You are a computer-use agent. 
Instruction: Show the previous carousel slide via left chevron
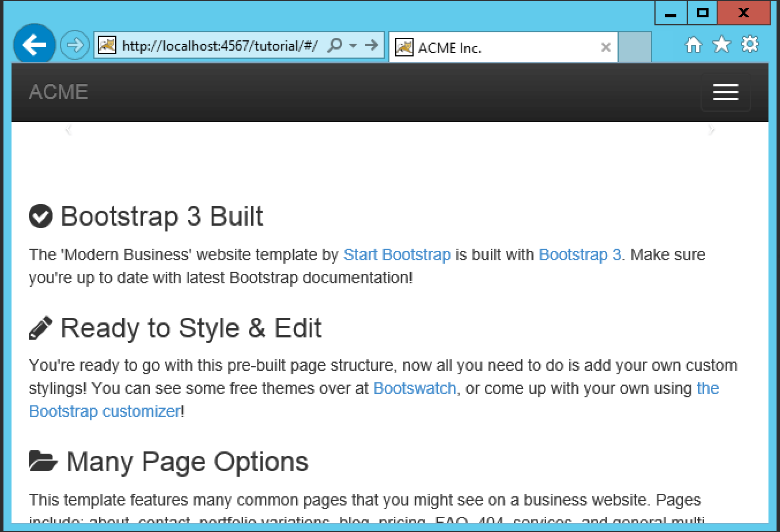click(69, 130)
